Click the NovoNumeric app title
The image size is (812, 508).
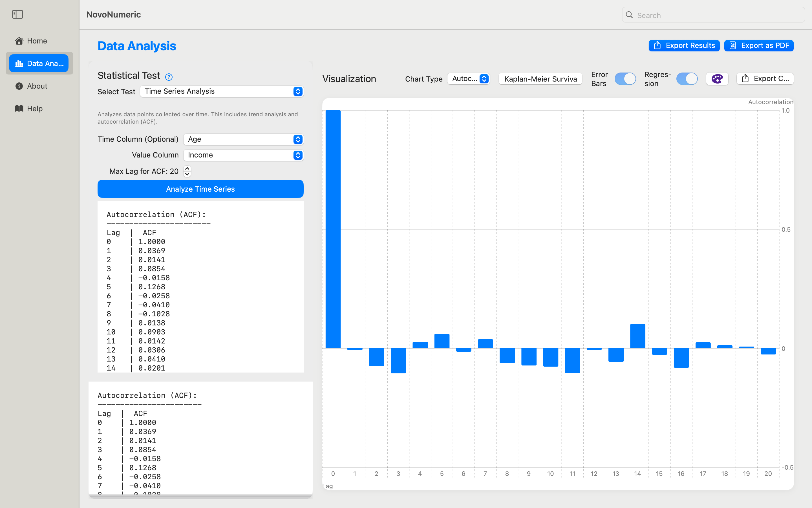point(114,14)
